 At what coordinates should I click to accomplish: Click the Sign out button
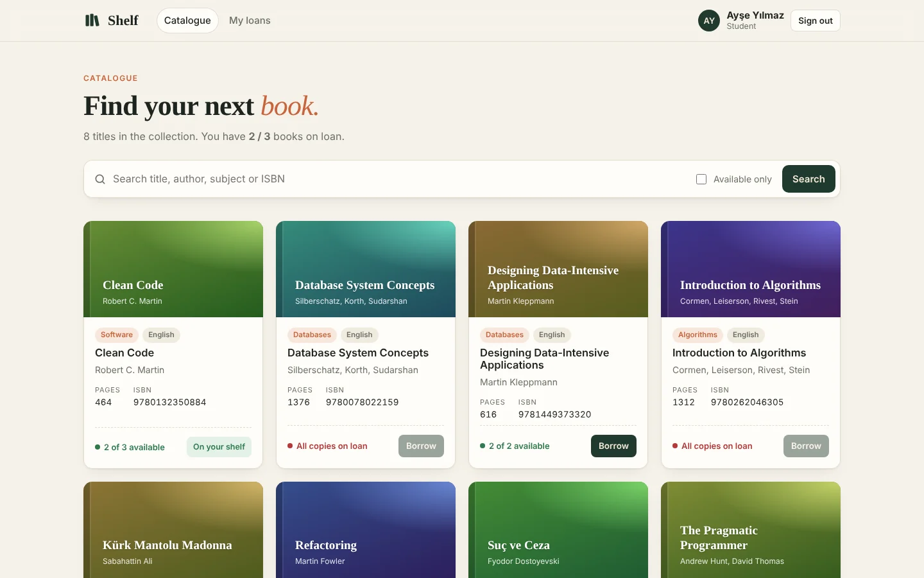coord(816,21)
